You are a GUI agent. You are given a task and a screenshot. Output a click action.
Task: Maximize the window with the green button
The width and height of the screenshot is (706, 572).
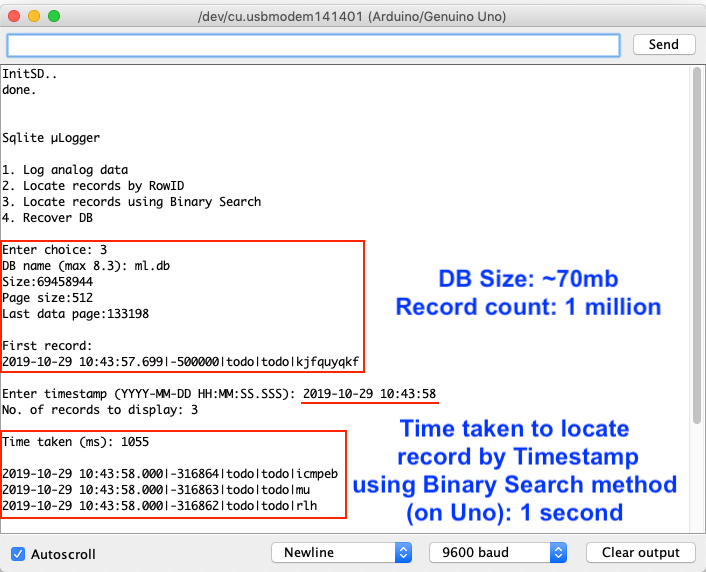(54, 17)
